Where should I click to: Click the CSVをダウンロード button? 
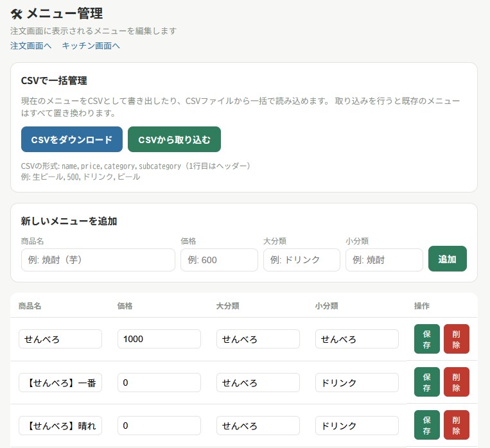[x=72, y=139]
